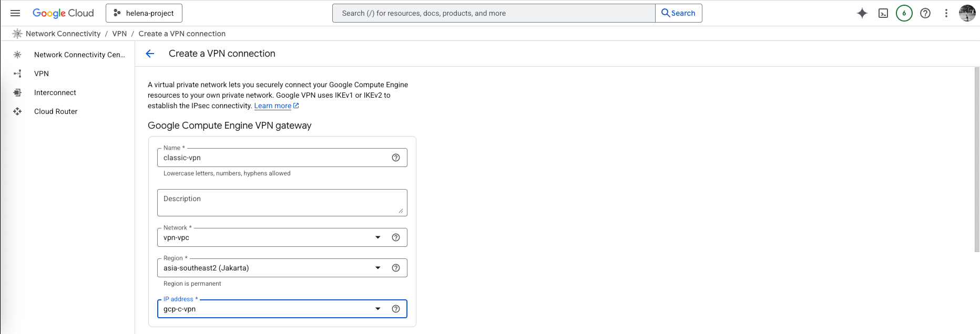This screenshot has height=334, width=980.
Task: Go back using the left arrow
Action: click(x=150, y=54)
